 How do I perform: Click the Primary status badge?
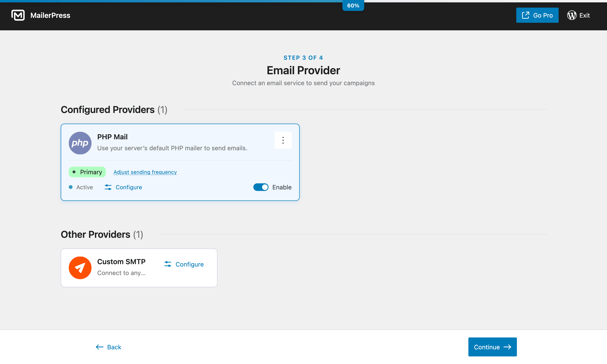point(87,172)
